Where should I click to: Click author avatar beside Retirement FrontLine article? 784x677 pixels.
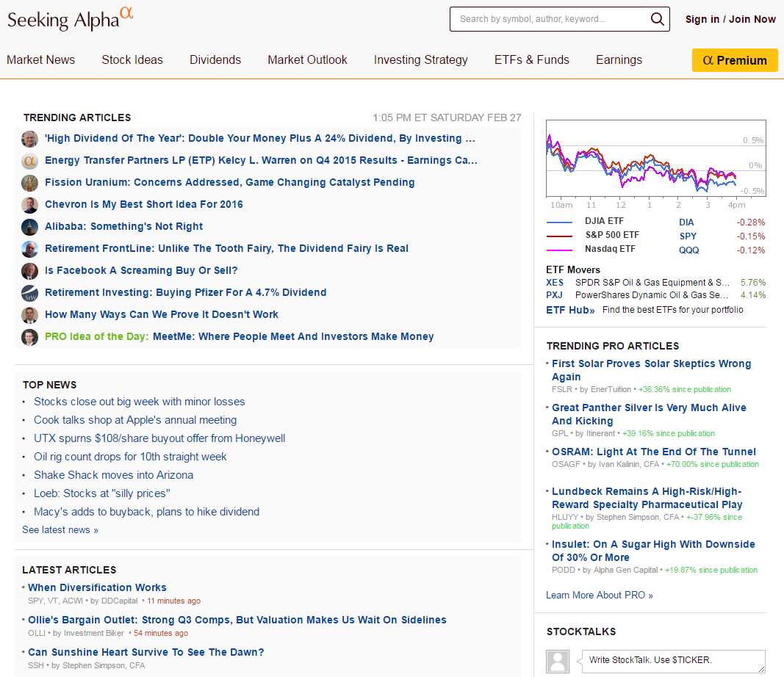click(x=29, y=248)
